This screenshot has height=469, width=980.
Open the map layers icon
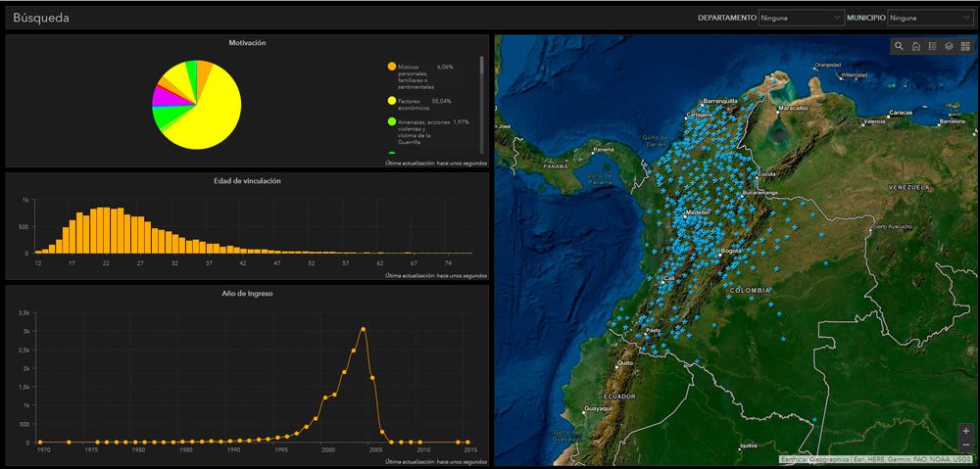click(949, 46)
